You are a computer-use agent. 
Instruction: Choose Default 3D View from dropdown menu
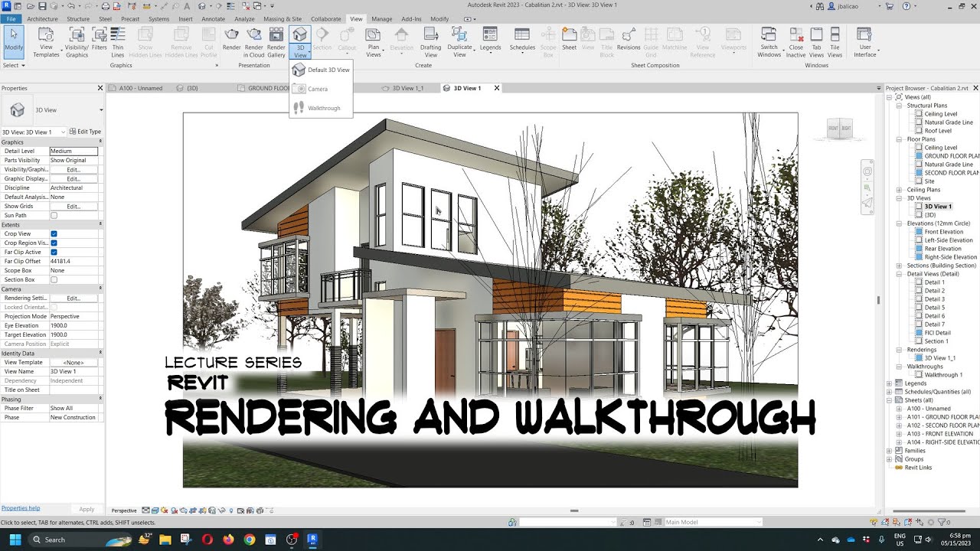point(321,70)
